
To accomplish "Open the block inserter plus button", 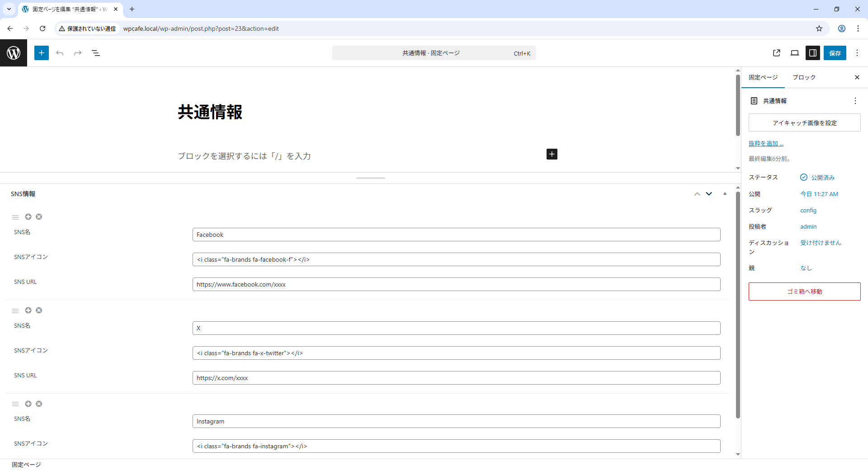I will [x=41, y=53].
